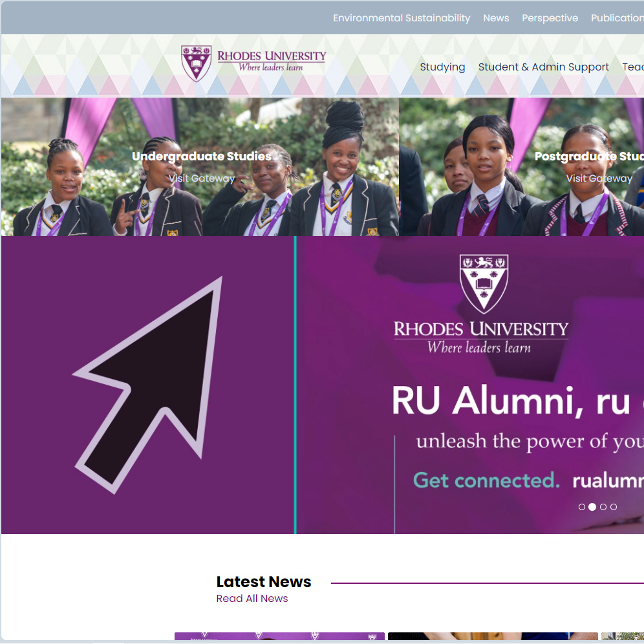Open second news thumbnail under Latest News

[x=493, y=636]
